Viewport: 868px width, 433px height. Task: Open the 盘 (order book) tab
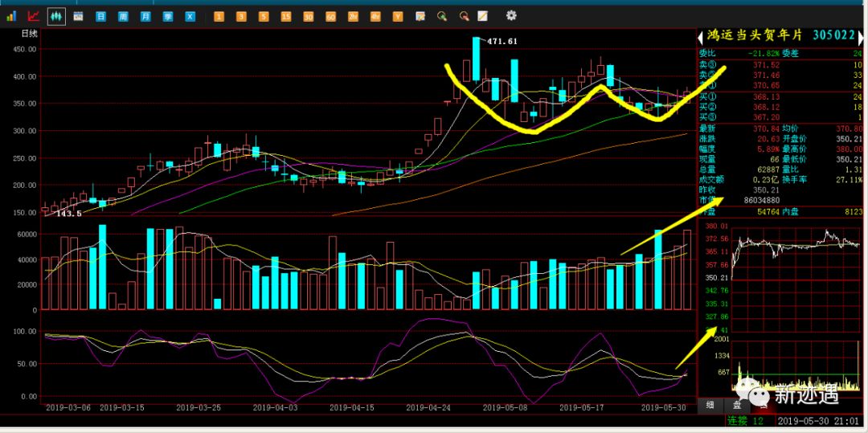pos(738,406)
